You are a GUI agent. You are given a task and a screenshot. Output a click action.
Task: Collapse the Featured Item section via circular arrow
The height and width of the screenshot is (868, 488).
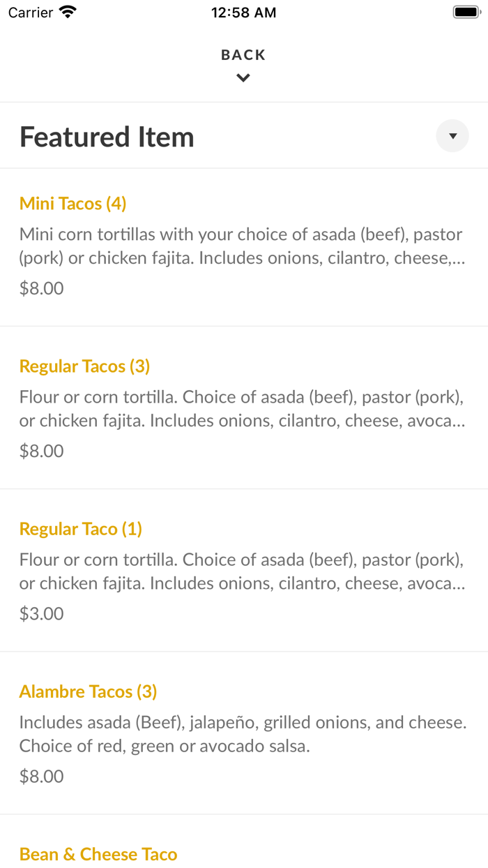pyautogui.click(x=452, y=135)
